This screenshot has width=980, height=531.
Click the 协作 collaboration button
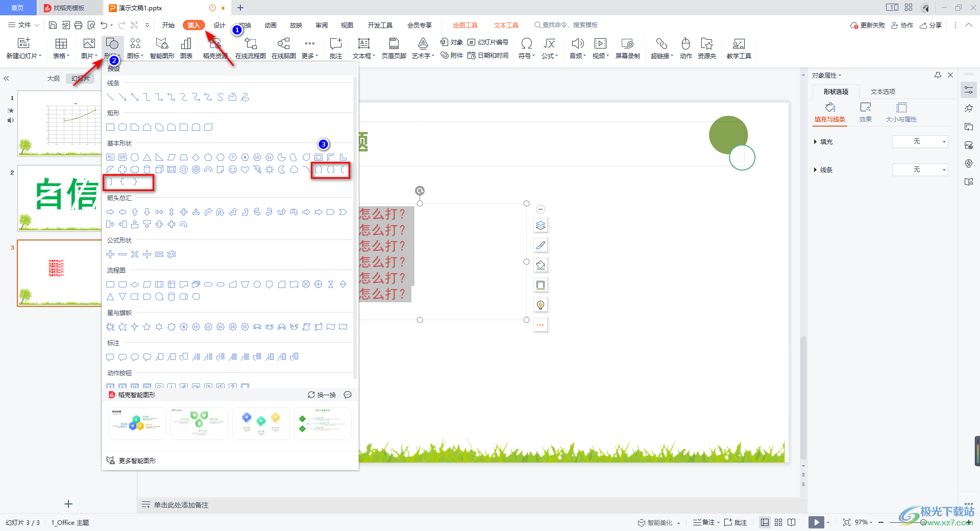click(902, 25)
